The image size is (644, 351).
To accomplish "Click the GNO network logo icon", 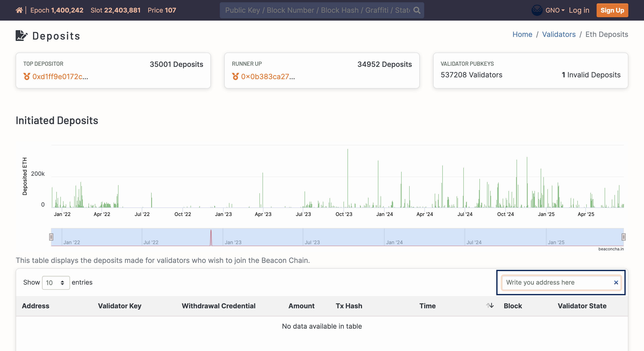I will [536, 10].
